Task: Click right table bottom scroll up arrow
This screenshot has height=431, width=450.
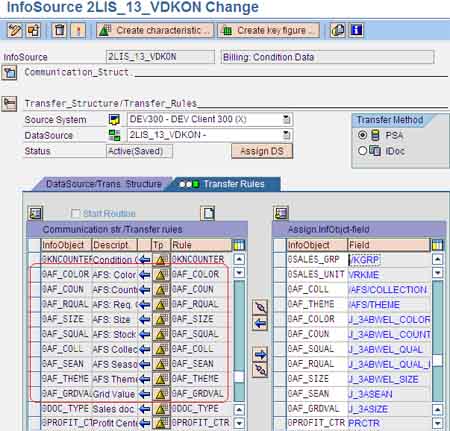Action: pos(437,409)
